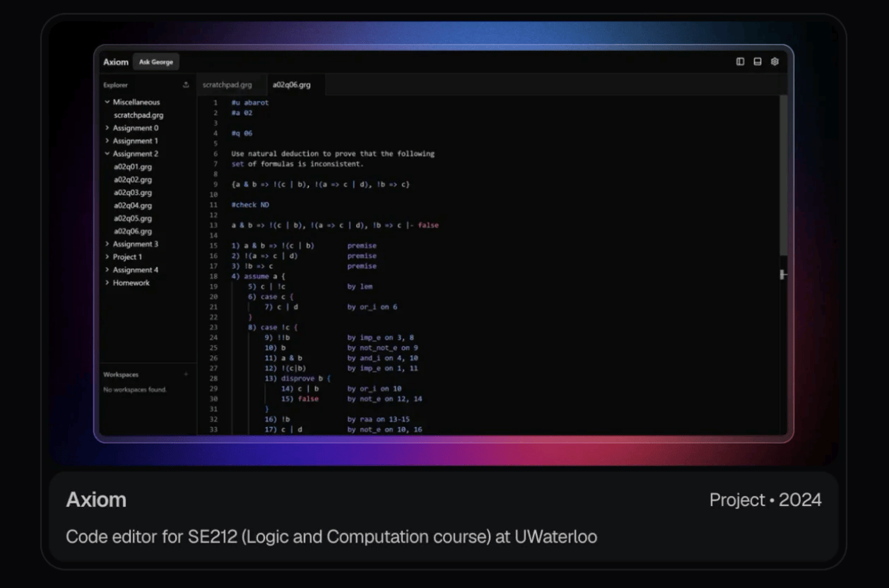The image size is (889, 588).
Task: Toggle the left sidebar layout icon
Action: [x=741, y=61]
